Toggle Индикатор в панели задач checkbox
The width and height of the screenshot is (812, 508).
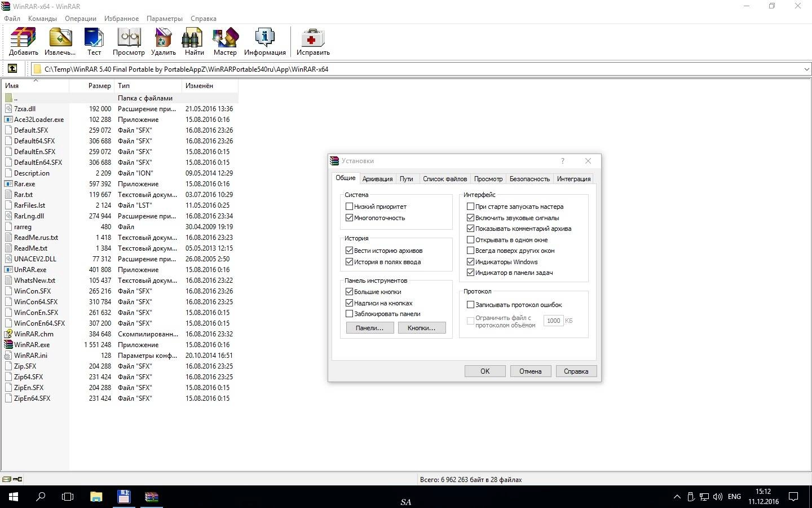[470, 273]
